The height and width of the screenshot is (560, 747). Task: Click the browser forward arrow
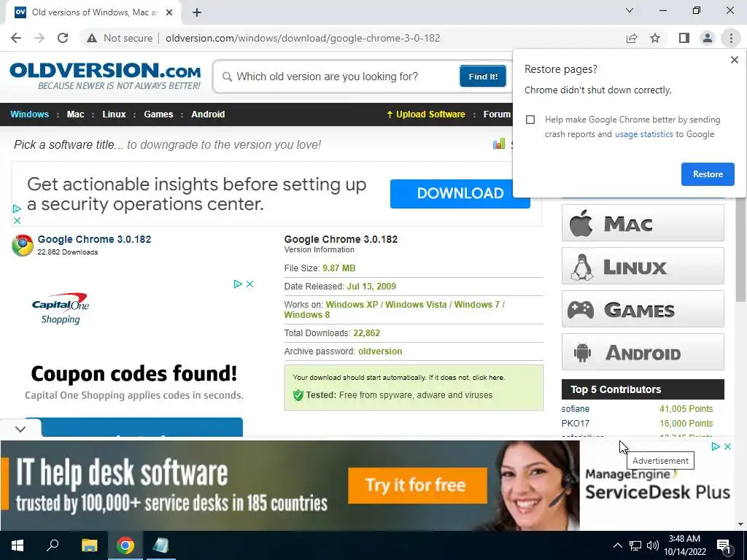point(39,38)
